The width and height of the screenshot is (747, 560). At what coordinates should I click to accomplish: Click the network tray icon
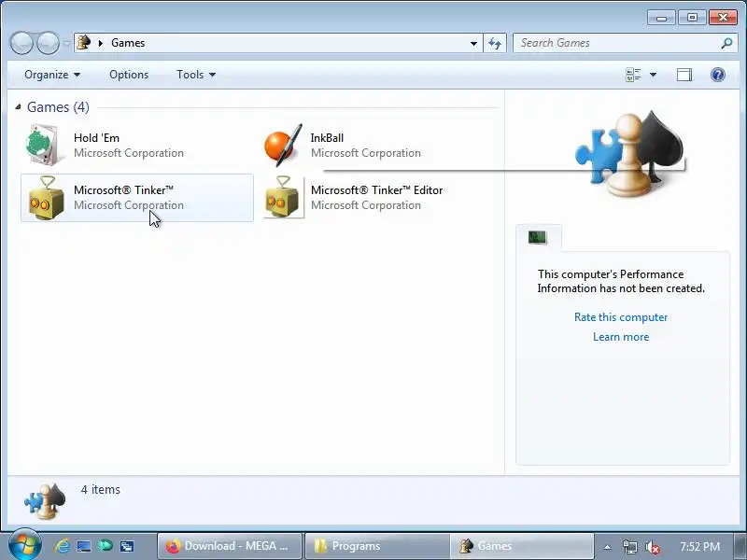point(629,547)
